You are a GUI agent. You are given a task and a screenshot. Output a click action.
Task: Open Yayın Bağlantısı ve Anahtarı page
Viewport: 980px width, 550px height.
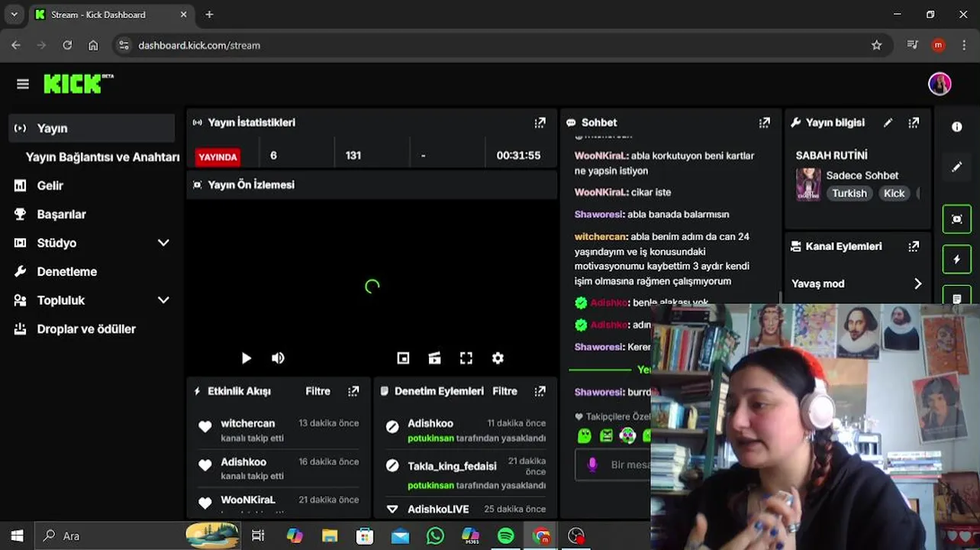tap(102, 157)
